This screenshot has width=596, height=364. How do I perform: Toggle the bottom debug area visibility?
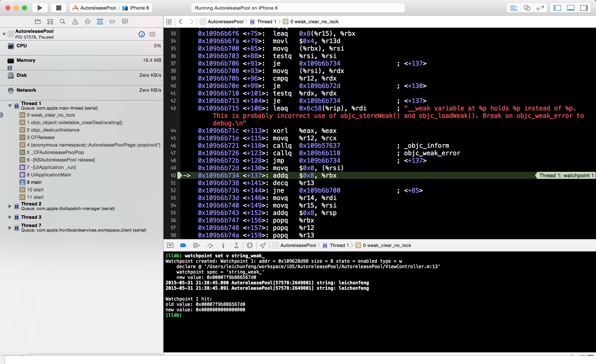click(571, 8)
